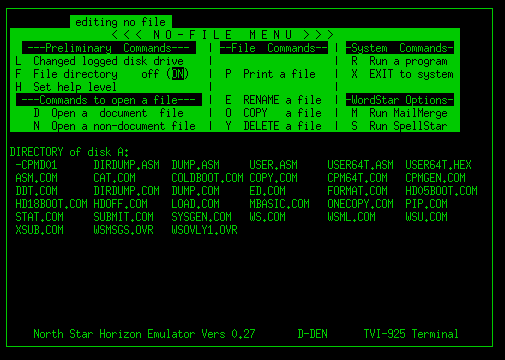Click 'DIRECTORY of disk A:' label
Viewport: 505px width, 360px height.
pyautogui.click(x=69, y=152)
